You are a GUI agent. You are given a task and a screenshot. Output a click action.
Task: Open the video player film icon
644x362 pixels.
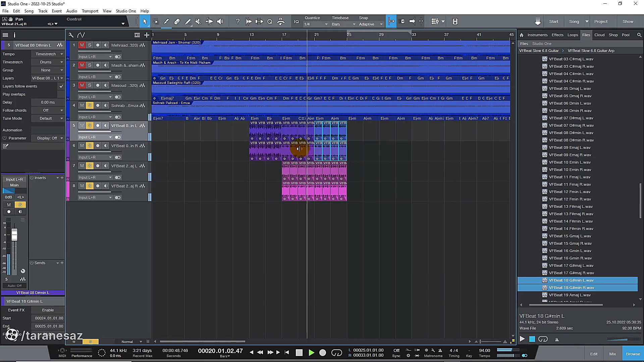(455, 21)
